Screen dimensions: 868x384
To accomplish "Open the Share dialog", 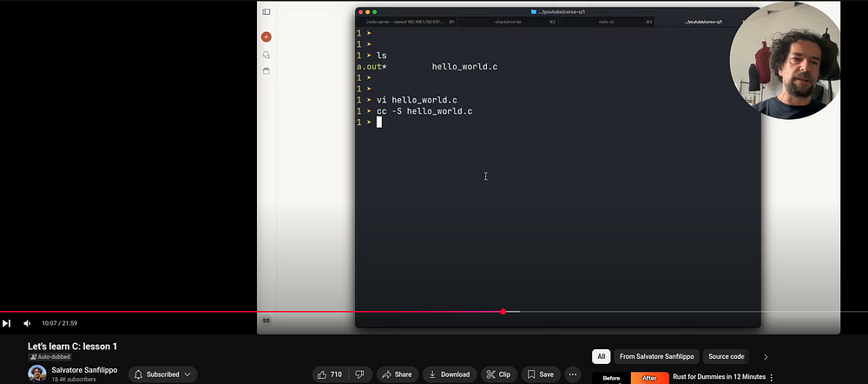I will click(397, 374).
